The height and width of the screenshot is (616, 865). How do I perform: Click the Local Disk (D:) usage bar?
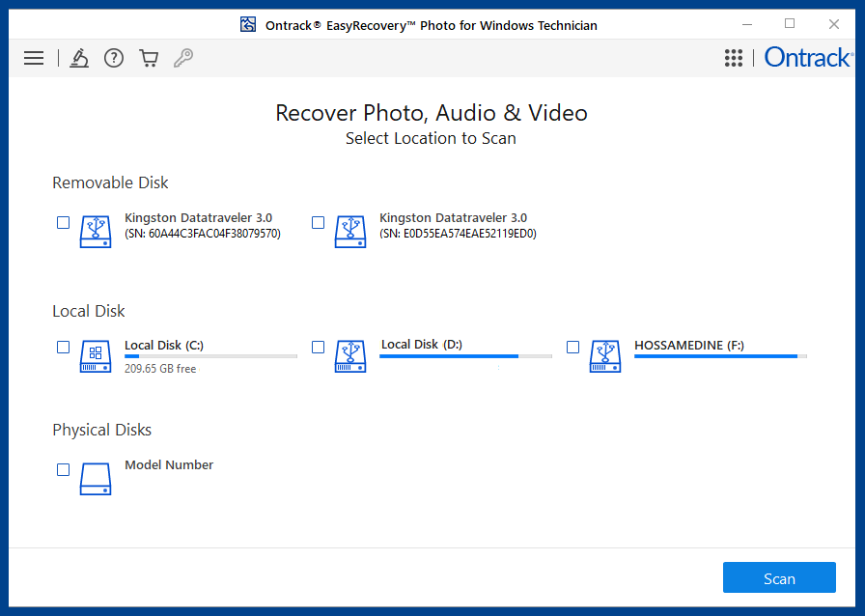click(x=465, y=356)
